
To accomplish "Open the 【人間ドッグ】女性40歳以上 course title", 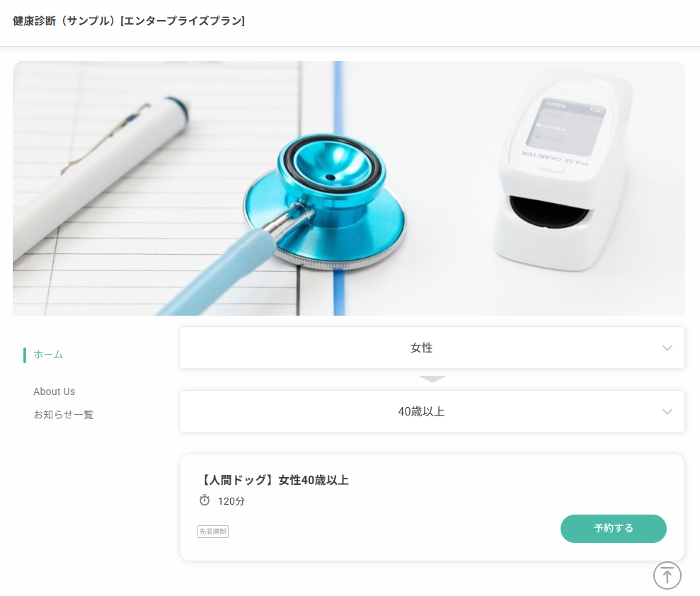I will click(x=274, y=480).
